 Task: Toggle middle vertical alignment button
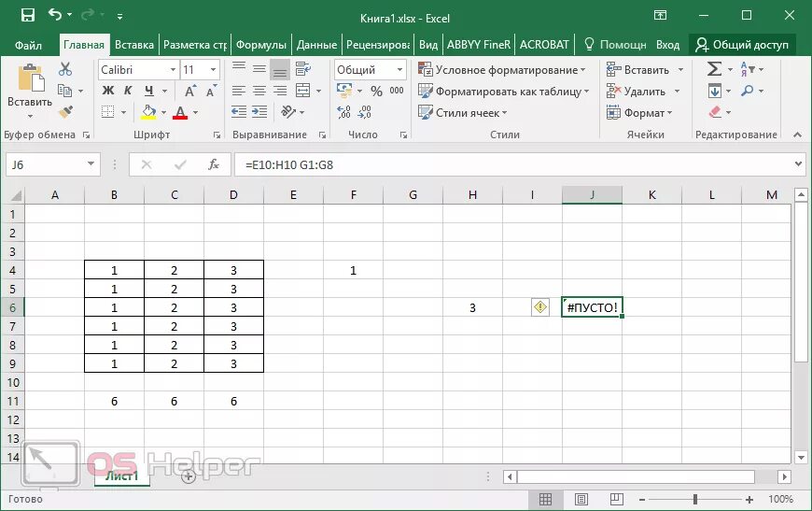tap(259, 69)
